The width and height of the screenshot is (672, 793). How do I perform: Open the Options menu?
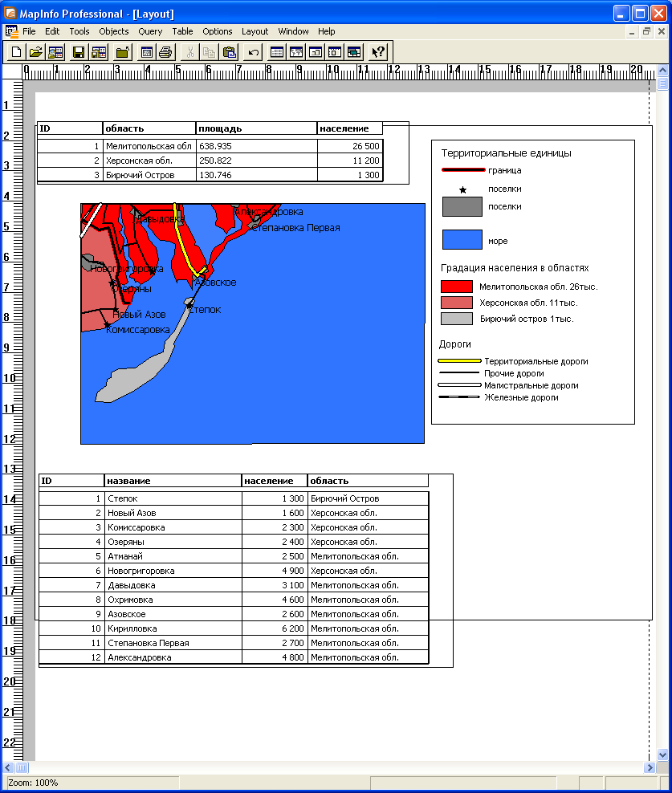tap(218, 31)
